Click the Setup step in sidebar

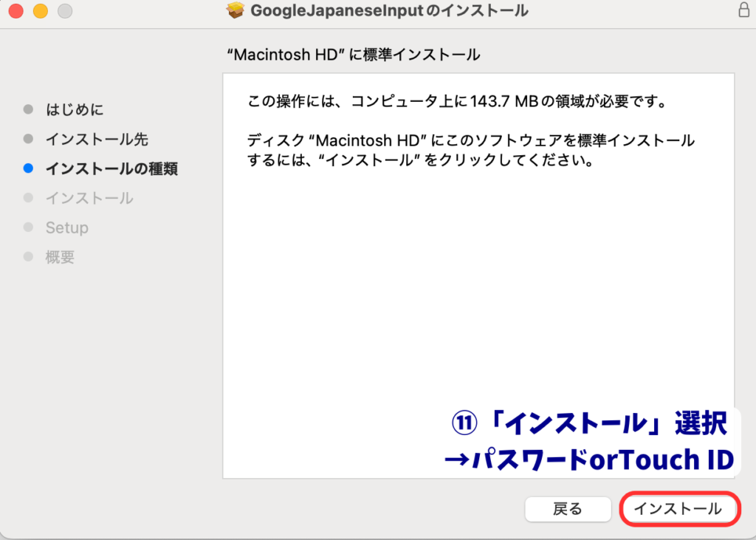67,228
